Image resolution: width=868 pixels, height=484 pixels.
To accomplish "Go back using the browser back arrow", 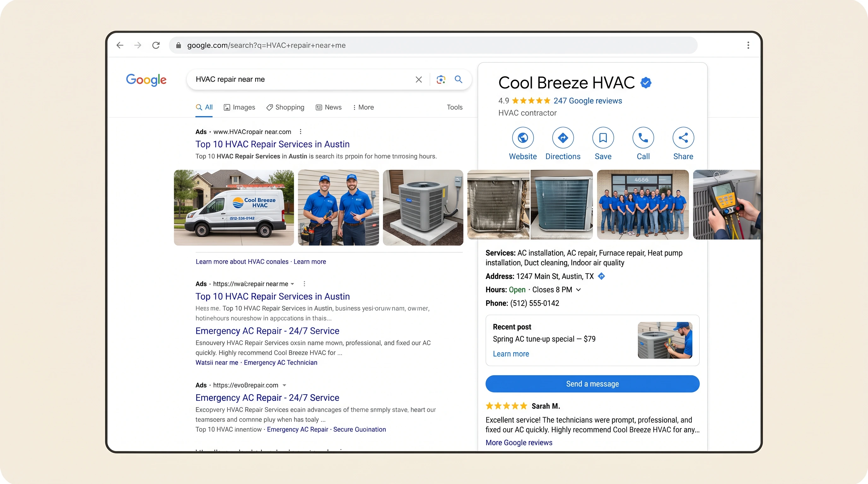I will coord(120,45).
